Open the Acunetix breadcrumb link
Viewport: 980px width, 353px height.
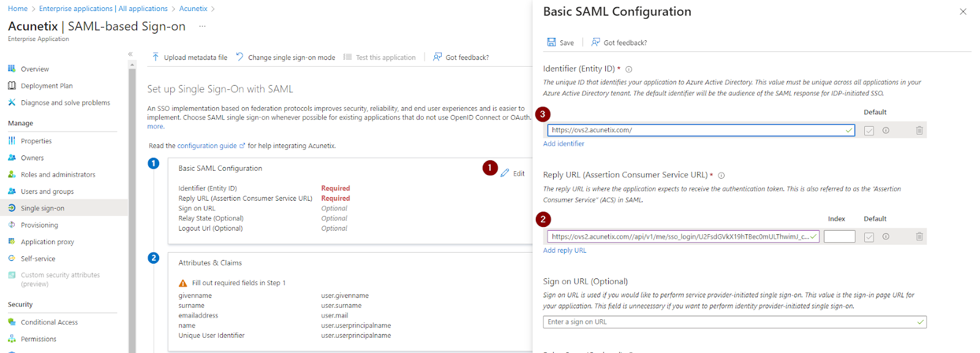(x=193, y=9)
